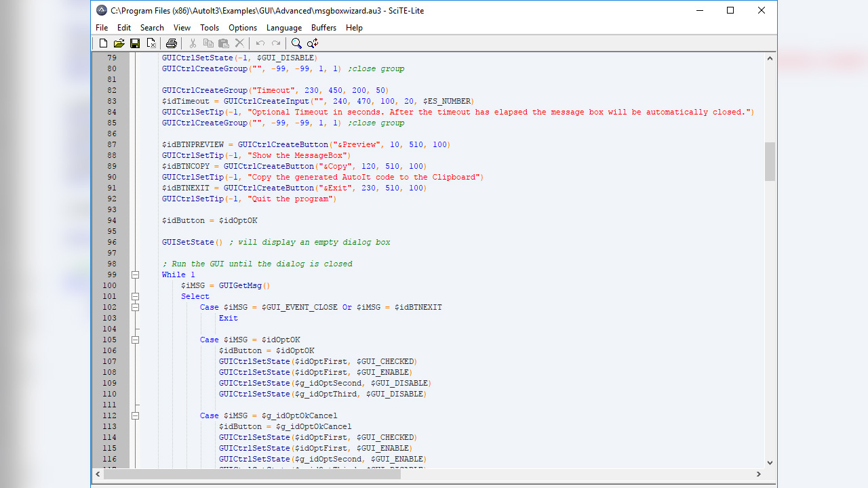The width and height of the screenshot is (868, 488).
Task: Click the horizontal scrollbar right arrow
Action: 758,474
